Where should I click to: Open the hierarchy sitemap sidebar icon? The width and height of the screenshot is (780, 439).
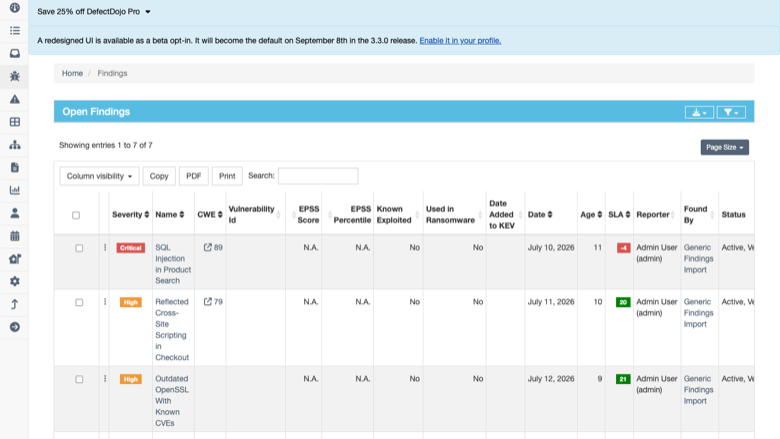pyautogui.click(x=14, y=145)
